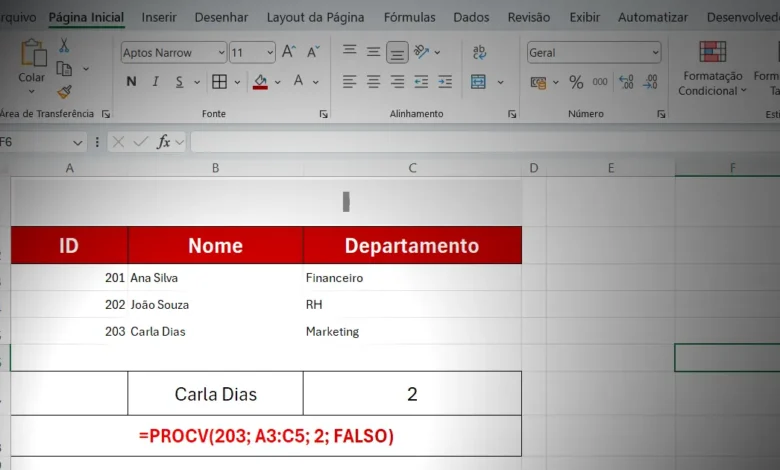Viewport: 780px width, 470px height.
Task: Select the João Souza cell
Action: [215, 304]
